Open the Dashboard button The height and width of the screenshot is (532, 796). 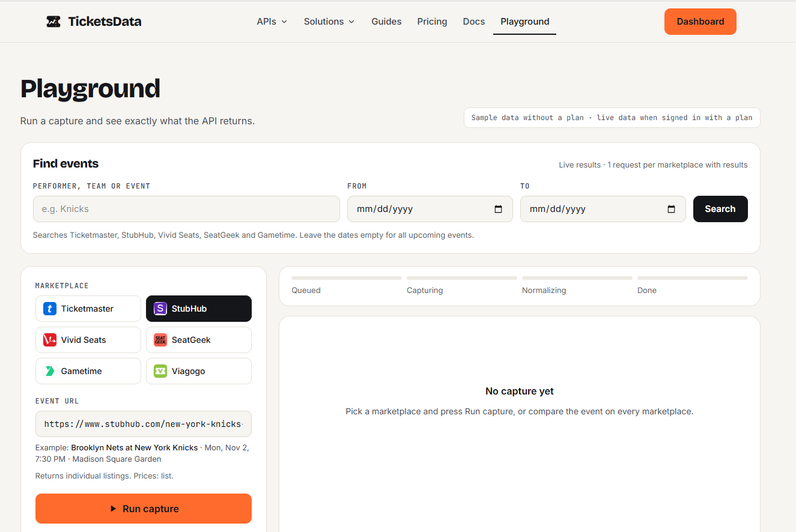click(700, 22)
